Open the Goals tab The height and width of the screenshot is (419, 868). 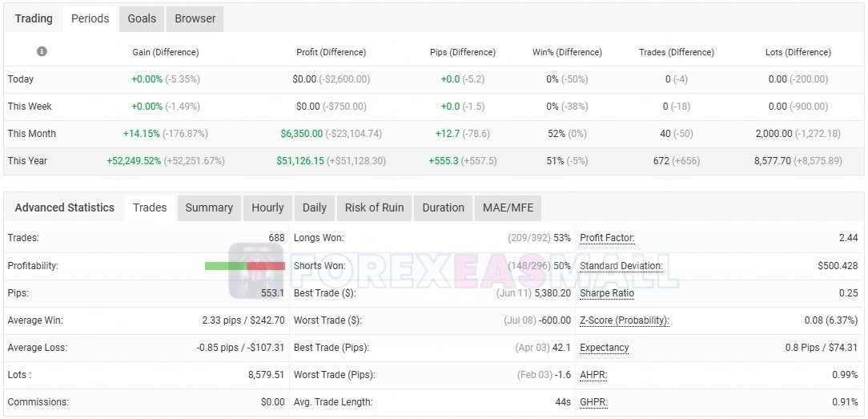pyautogui.click(x=142, y=18)
